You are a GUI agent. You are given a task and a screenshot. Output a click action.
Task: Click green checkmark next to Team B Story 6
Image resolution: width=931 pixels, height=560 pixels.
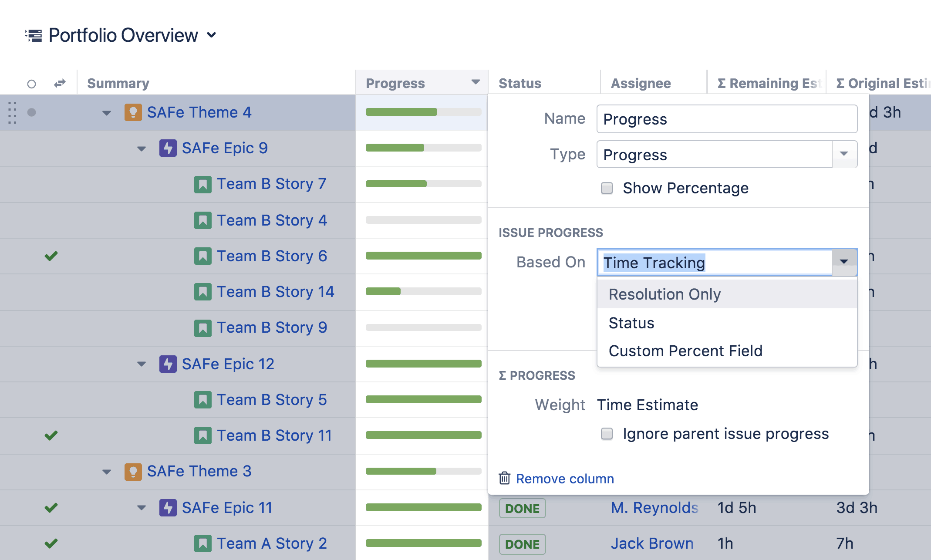[x=51, y=256]
